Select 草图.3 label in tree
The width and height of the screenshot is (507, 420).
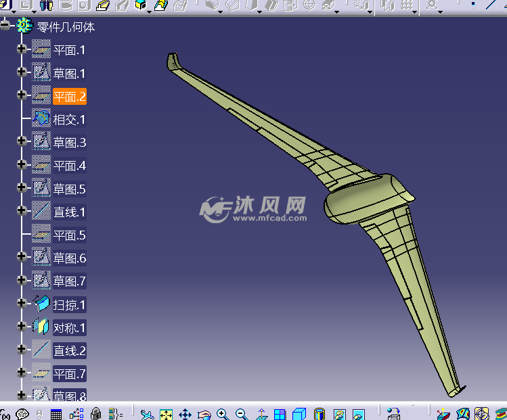[70, 143]
